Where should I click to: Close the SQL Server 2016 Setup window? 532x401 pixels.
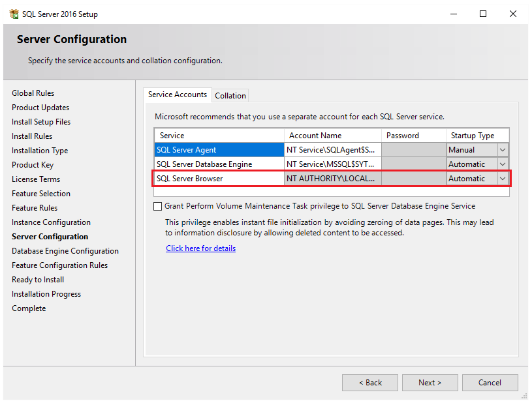[x=512, y=14]
